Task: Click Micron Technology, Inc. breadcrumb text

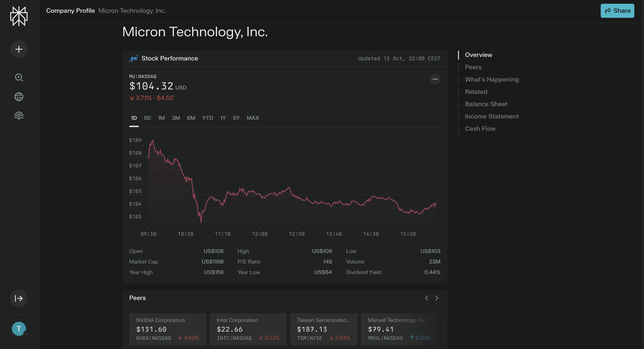Action: point(132,11)
